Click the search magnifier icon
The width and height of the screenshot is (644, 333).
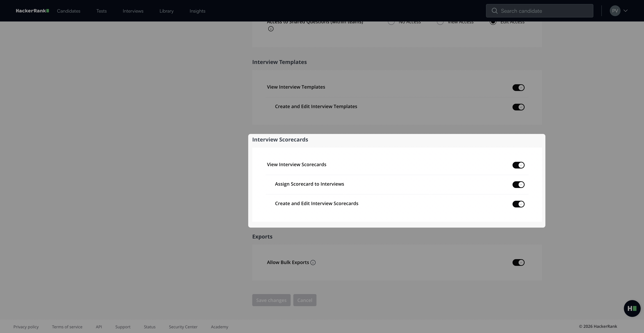point(494,11)
